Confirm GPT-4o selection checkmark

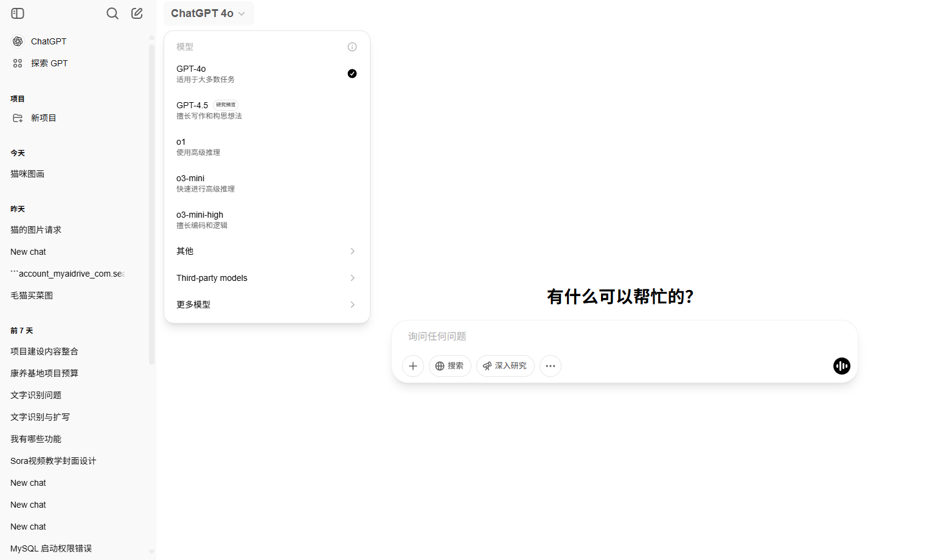(352, 73)
